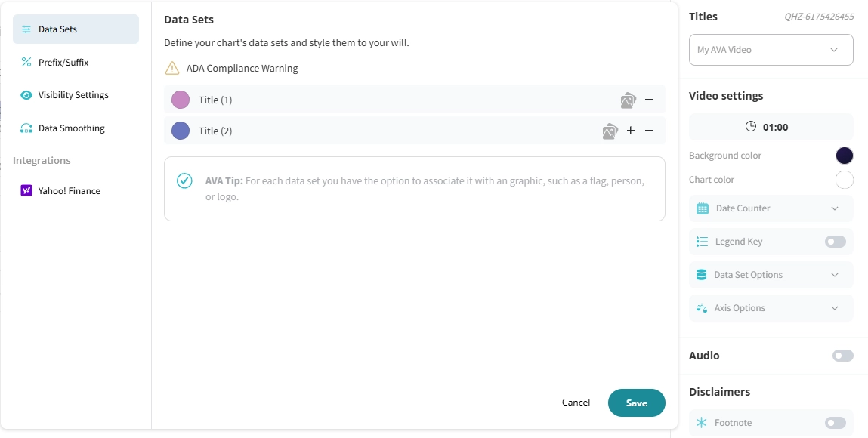The height and width of the screenshot is (438, 868).
Task: Click the image icon for Title (2)
Action: point(610,131)
